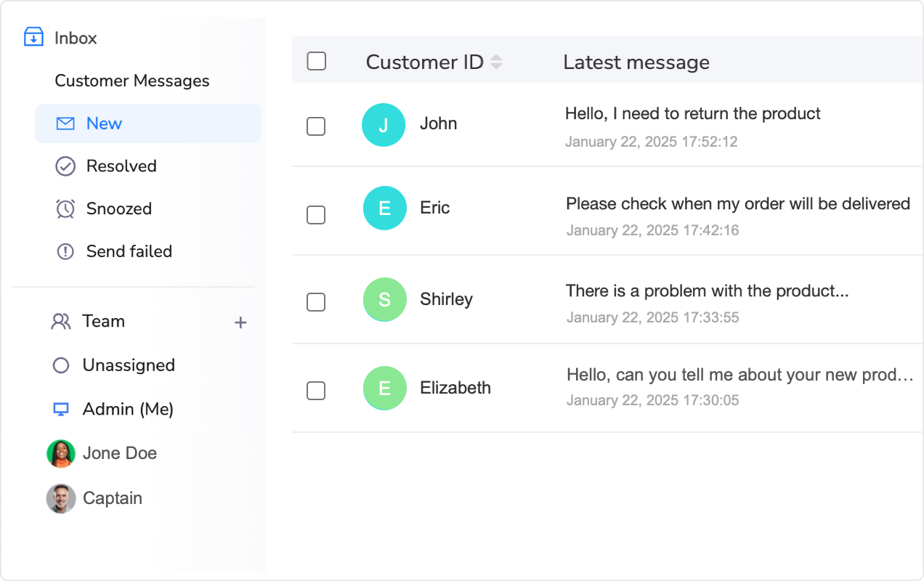The width and height of the screenshot is (924, 581).
Task: Click the Inbox icon in the sidebar
Action: tap(33, 36)
